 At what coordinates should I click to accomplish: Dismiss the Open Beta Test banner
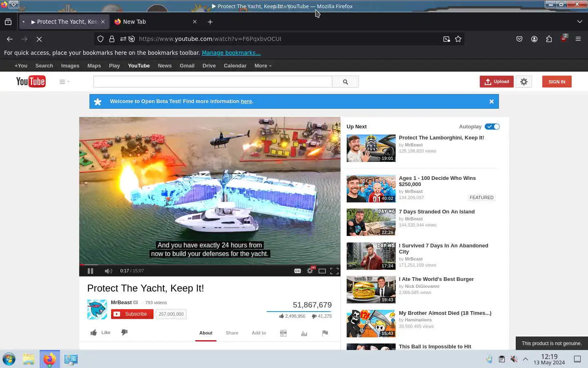pyautogui.click(x=492, y=101)
